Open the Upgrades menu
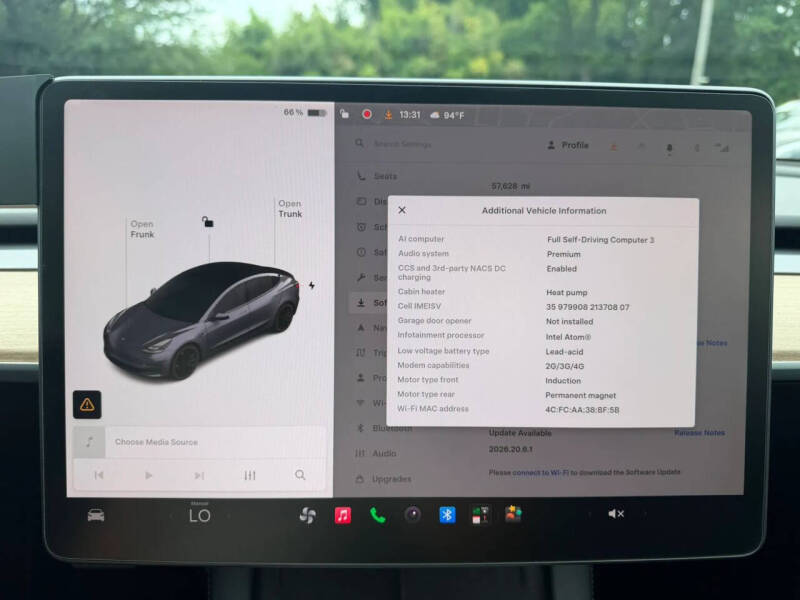This screenshot has width=800, height=600. (x=383, y=479)
